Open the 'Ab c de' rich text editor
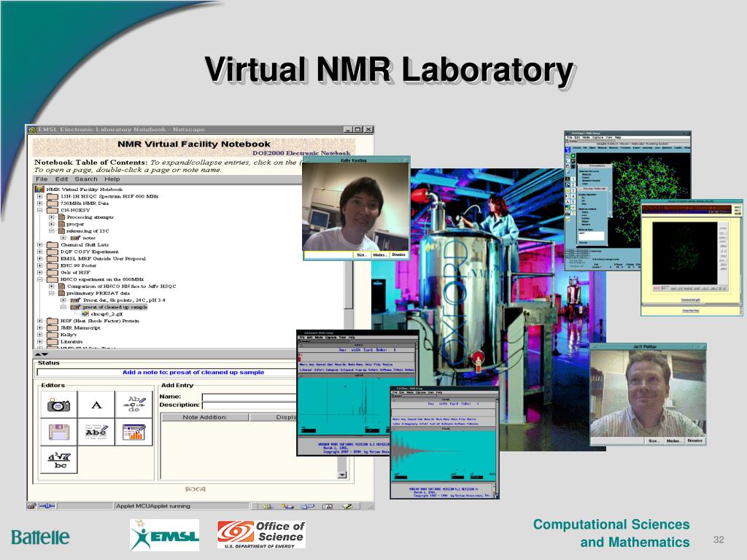This screenshot has height=560, width=747. 134,405
